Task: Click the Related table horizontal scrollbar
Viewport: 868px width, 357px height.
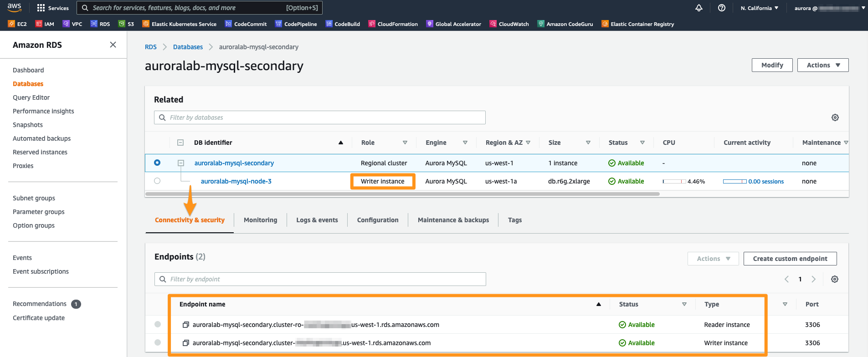Action: (402, 194)
